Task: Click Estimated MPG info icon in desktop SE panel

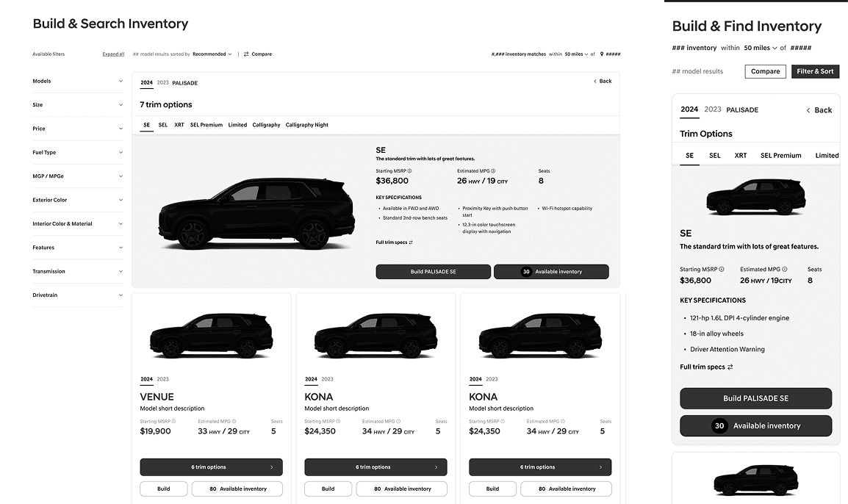Action: tap(492, 171)
